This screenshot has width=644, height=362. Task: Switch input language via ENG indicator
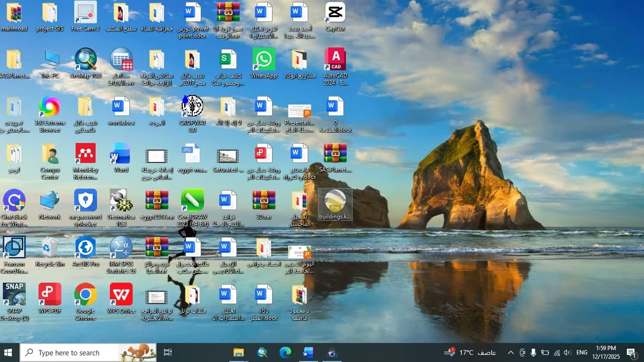582,352
